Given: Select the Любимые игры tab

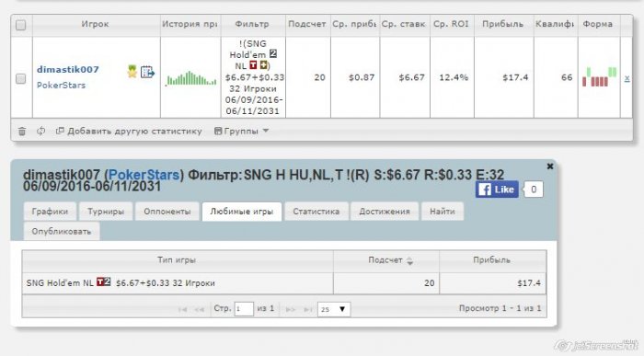Looking at the screenshot, I should tap(241, 212).
